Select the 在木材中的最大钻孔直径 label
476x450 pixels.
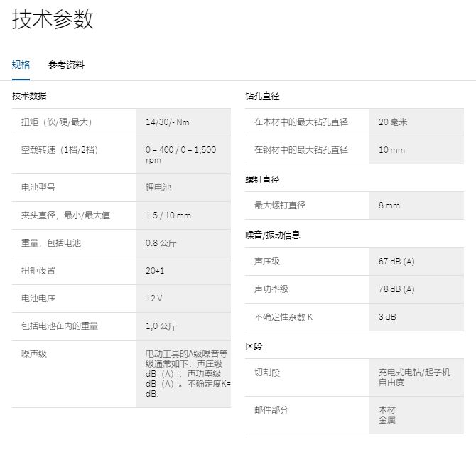(x=301, y=122)
